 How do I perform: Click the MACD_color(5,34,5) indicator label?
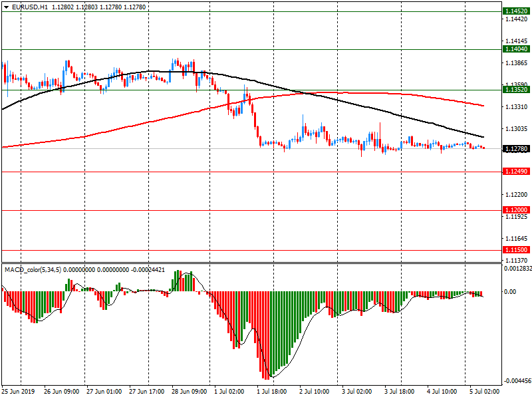pyautogui.click(x=33, y=270)
